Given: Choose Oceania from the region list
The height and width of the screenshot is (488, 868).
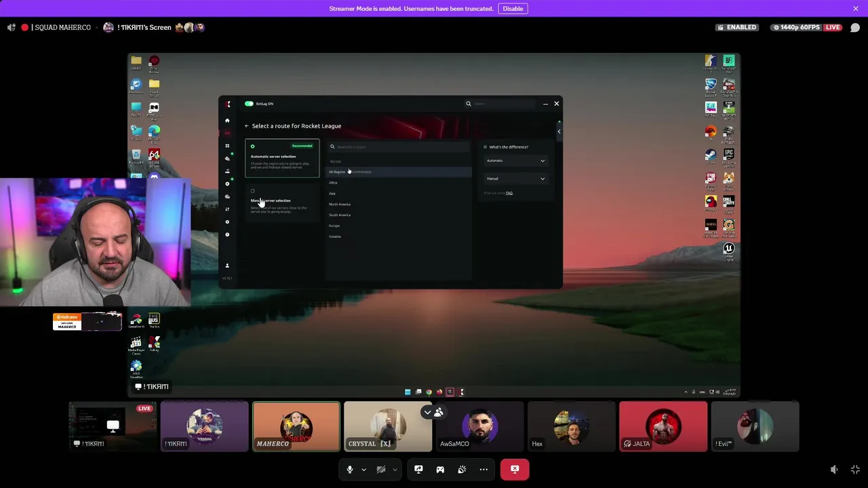Looking at the screenshot, I should click(x=399, y=237).
